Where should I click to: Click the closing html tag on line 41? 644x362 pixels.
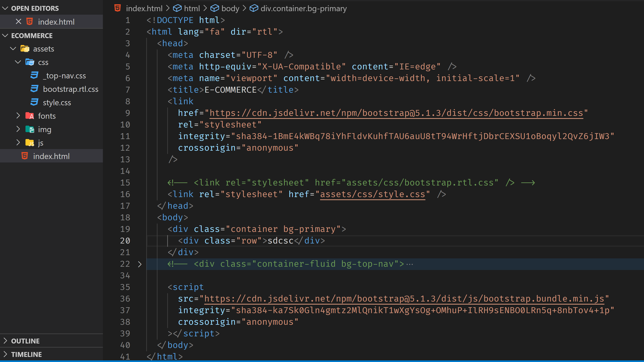pos(165,357)
